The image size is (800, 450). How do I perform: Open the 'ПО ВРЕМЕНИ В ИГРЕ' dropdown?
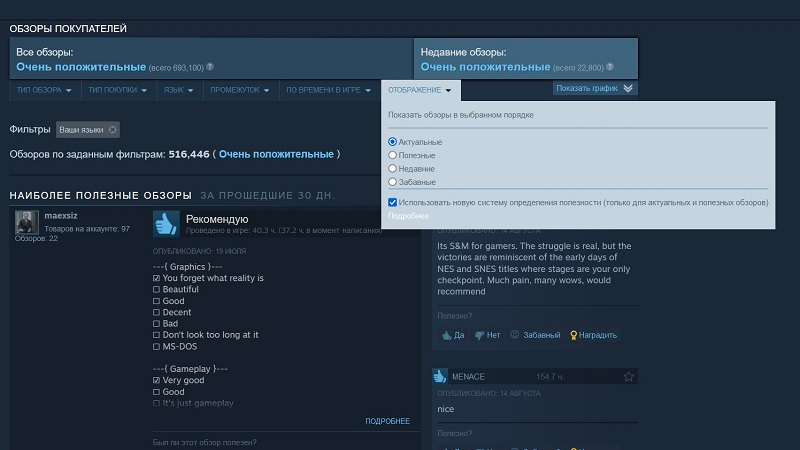(x=328, y=90)
